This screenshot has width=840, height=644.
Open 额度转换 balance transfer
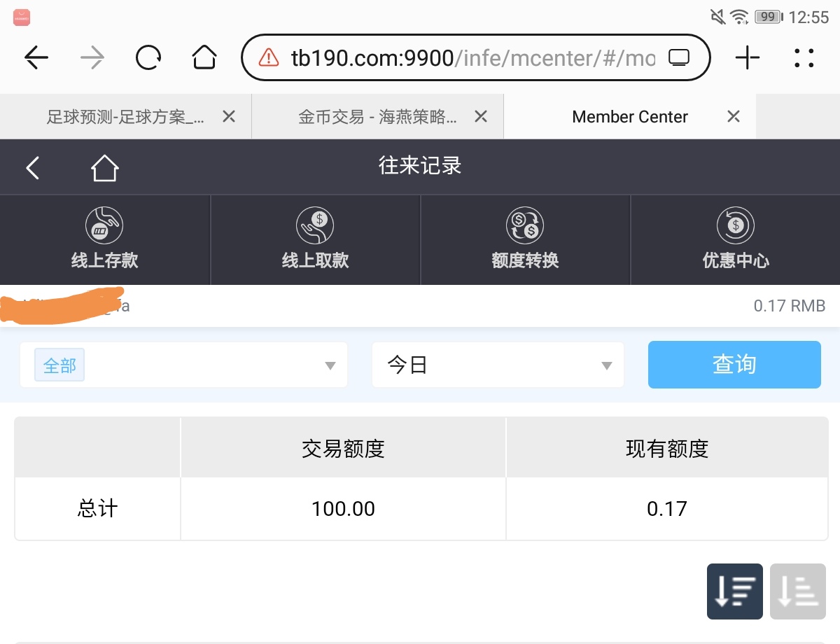tap(525, 239)
